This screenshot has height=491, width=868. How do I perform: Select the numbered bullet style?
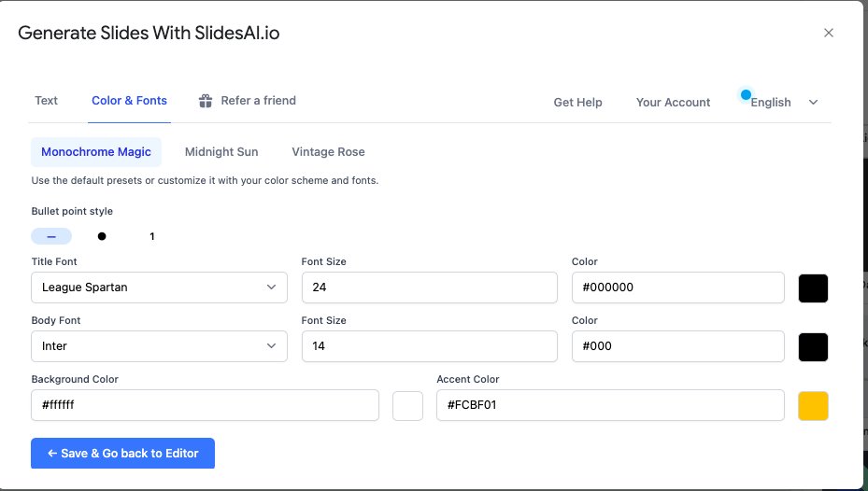[152, 236]
